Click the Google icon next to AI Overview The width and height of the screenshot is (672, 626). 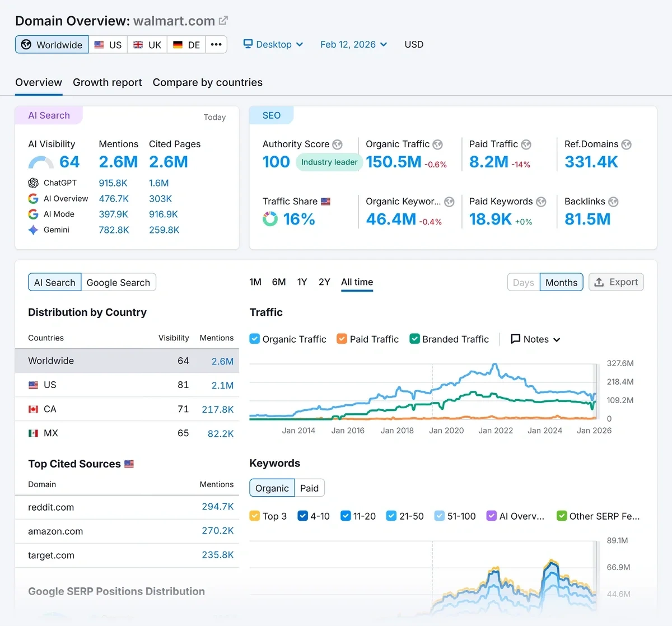pyautogui.click(x=34, y=198)
